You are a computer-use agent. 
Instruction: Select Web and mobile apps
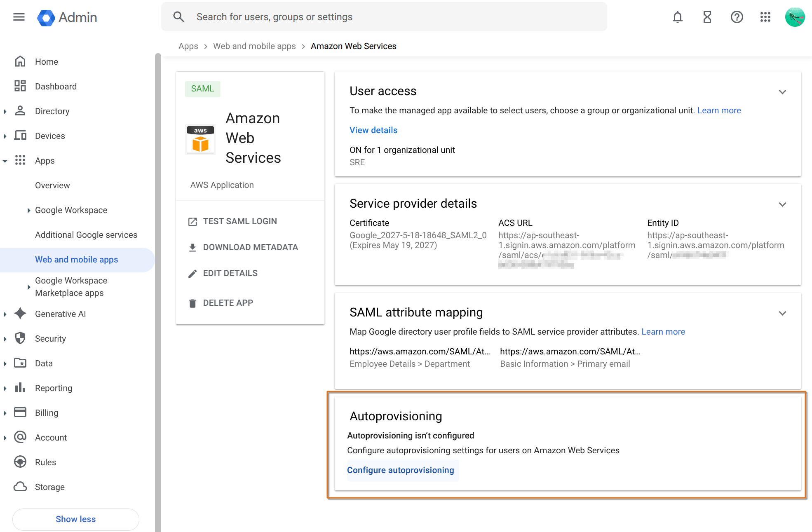(x=77, y=260)
